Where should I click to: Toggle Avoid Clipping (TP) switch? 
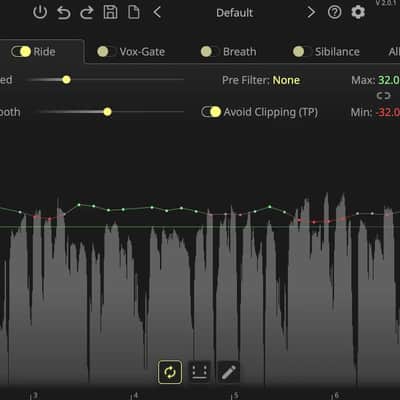click(211, 112)
